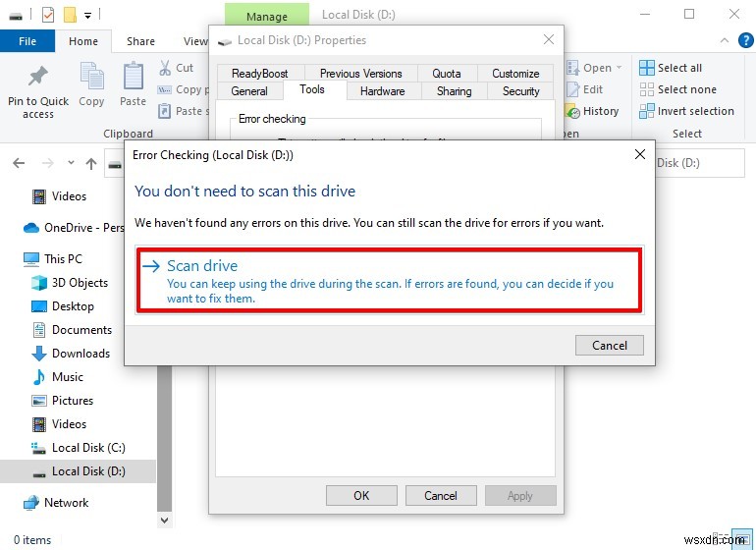Click the Edit ribbon icon
The width and height of the screenshot is (756, 550).
click(572, 89)
